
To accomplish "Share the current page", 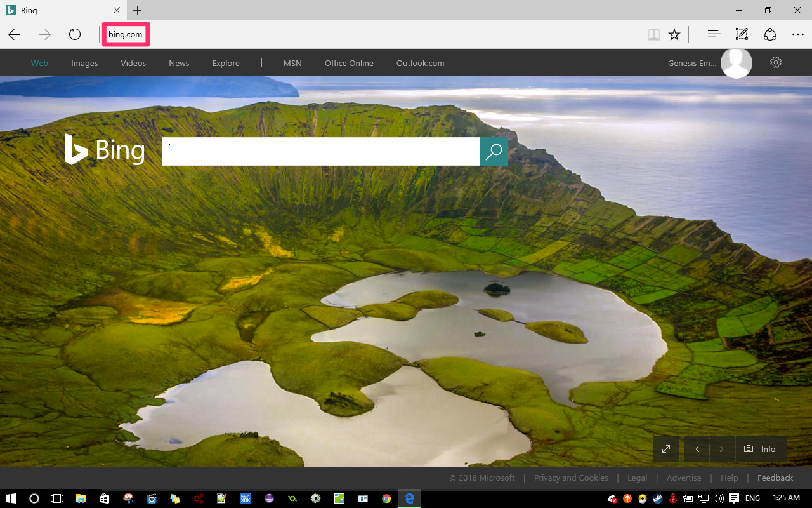I will point(769,34).
